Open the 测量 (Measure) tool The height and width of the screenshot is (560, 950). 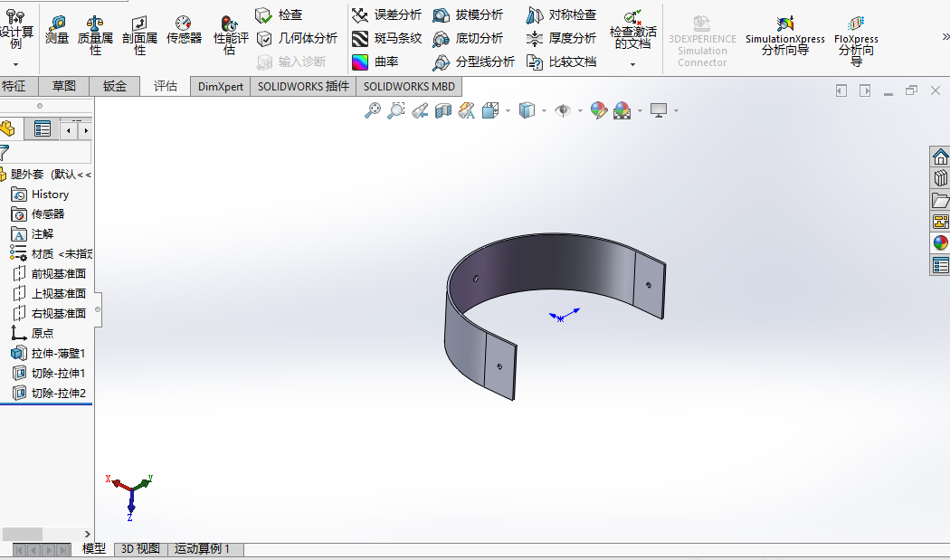point(56,30)
